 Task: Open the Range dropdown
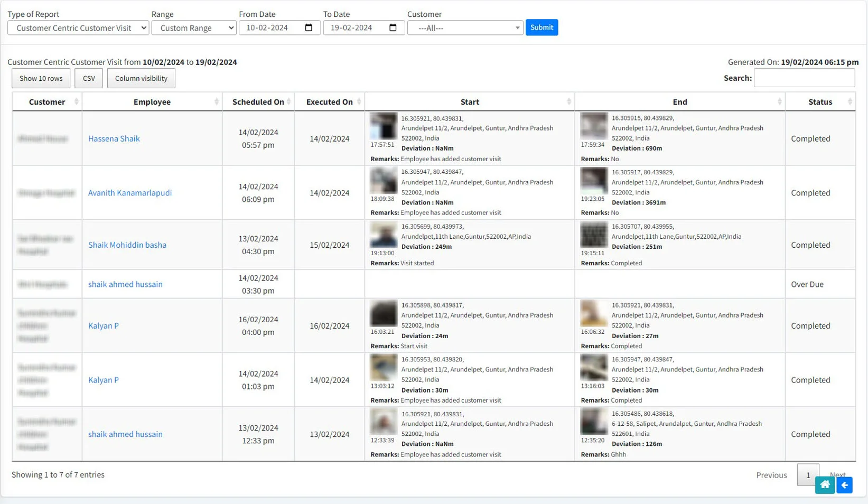(x=193, y=28)
